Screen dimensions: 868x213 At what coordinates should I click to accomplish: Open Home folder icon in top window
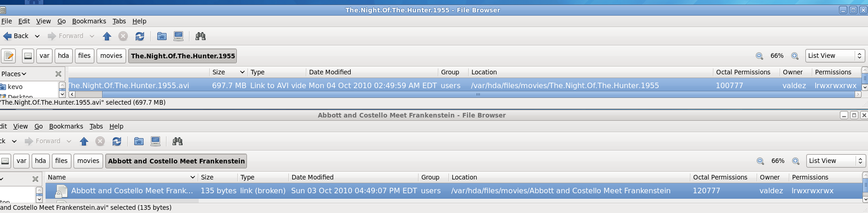(x=162, y=36)
